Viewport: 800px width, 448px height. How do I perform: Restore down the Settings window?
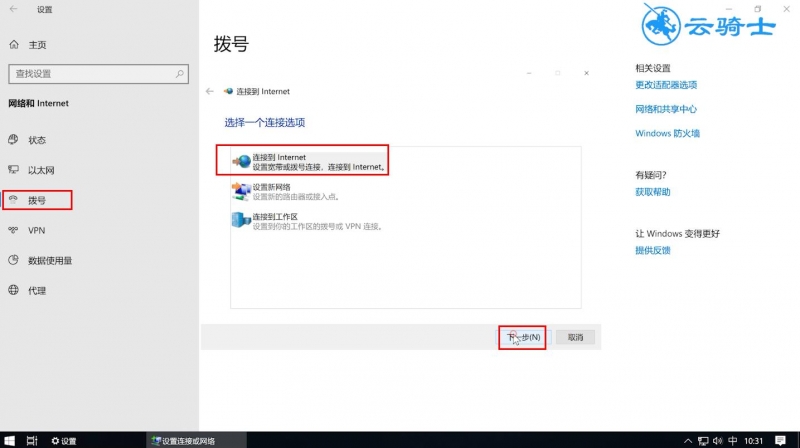pos(758,9)
